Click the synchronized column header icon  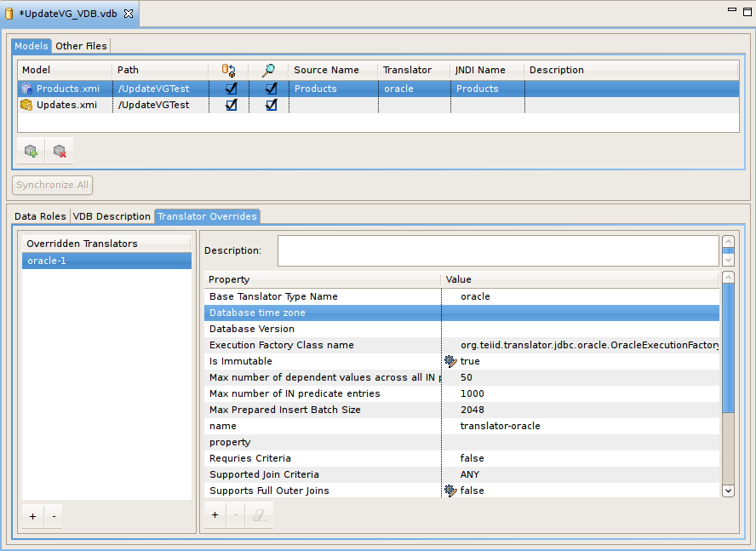pos(228,71)
